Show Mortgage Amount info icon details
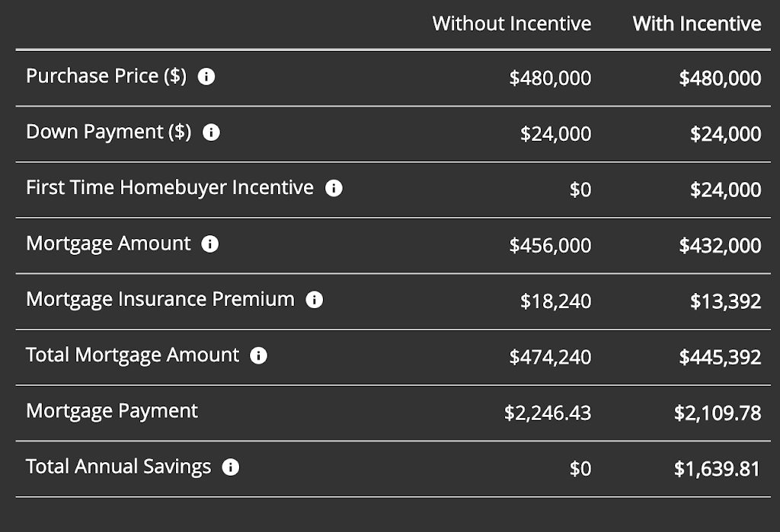780x532 pixels. [x=210, y=244]
